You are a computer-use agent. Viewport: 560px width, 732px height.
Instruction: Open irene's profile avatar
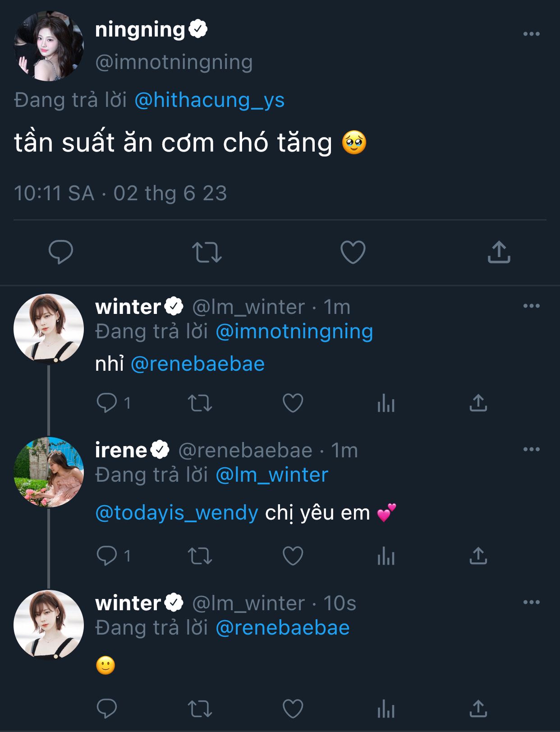(x=49, y=472)
